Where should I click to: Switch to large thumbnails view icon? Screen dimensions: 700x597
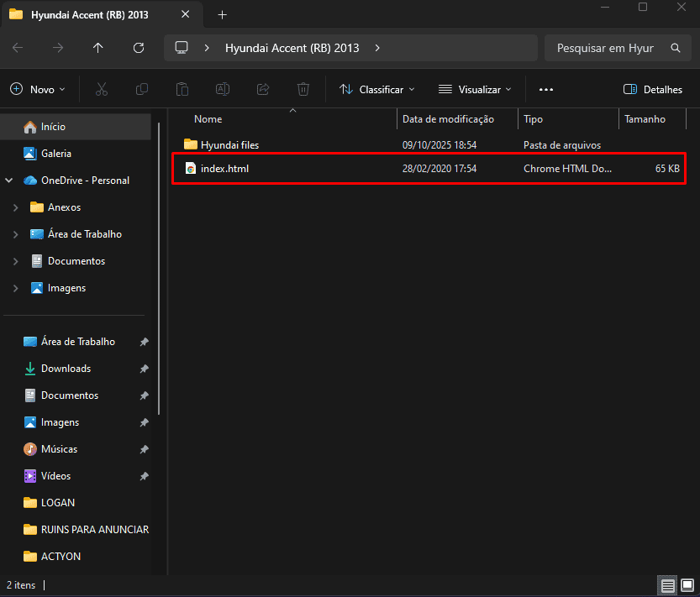686,585
